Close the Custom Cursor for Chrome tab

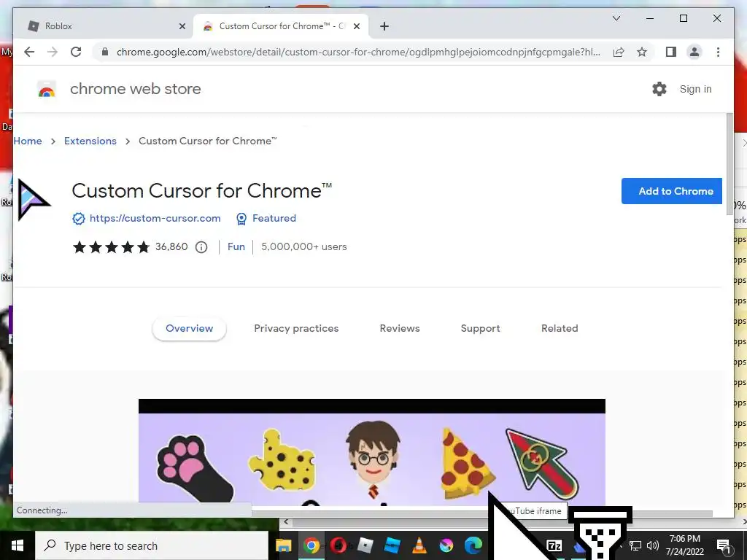point(356,26)
